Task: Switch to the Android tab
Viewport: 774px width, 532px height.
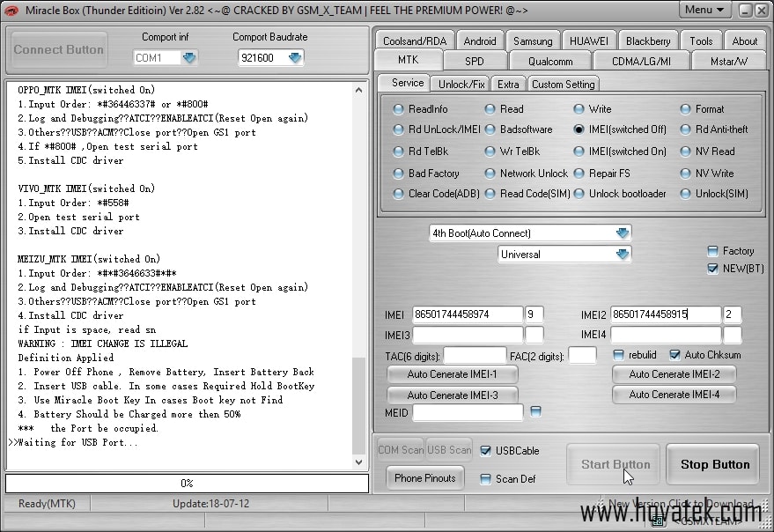Action: coord(480,41)
